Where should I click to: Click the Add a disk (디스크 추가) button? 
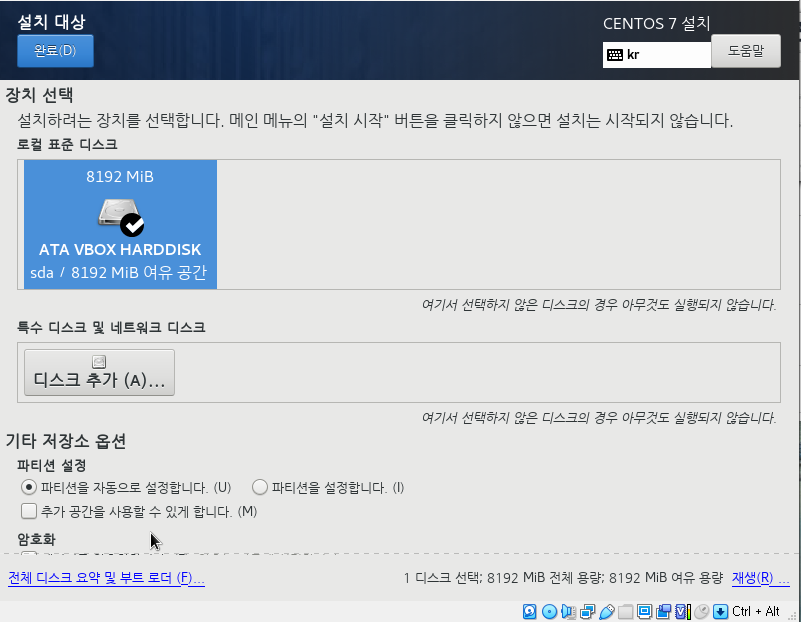click(x=100, y=373)
